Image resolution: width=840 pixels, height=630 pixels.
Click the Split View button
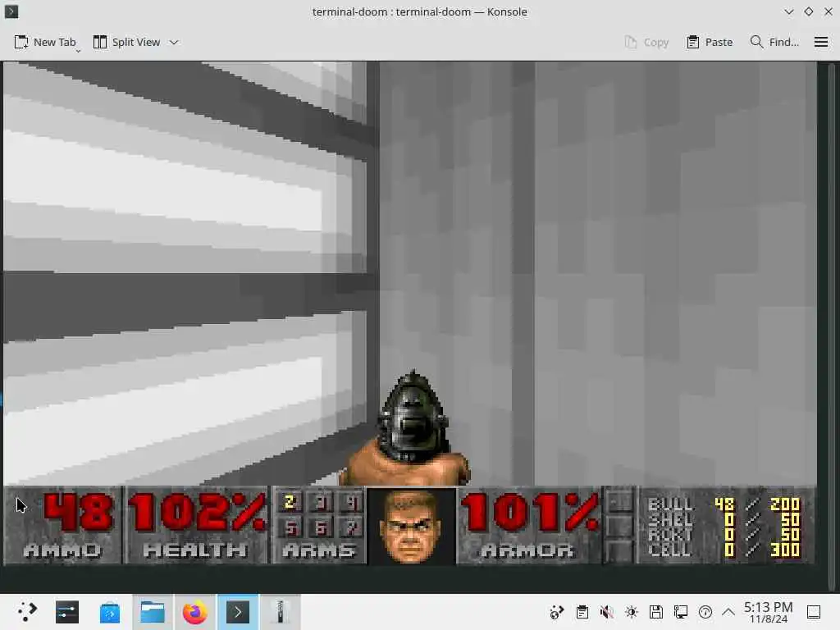pos(126,42)
